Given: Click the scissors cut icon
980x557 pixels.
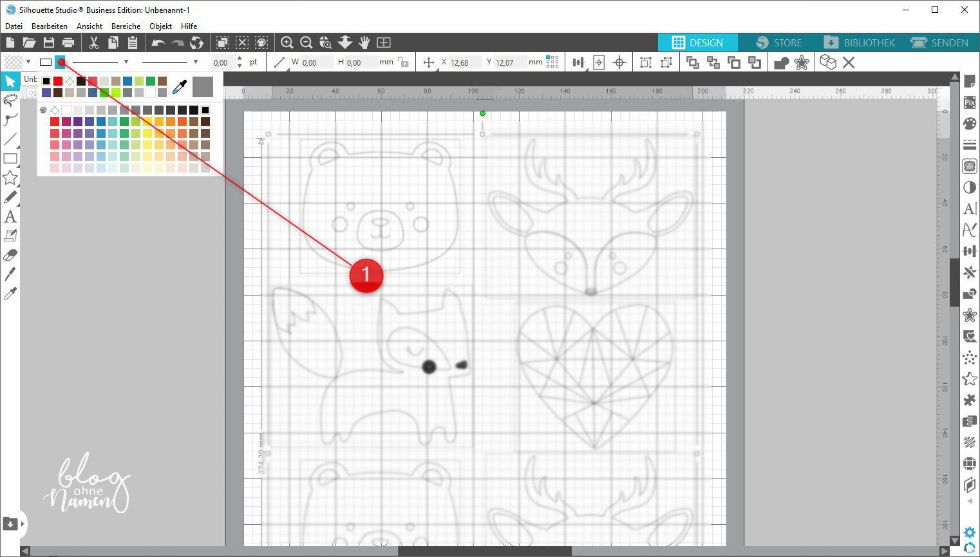Looking at the screenshot, I should click(x=93, y=42).
